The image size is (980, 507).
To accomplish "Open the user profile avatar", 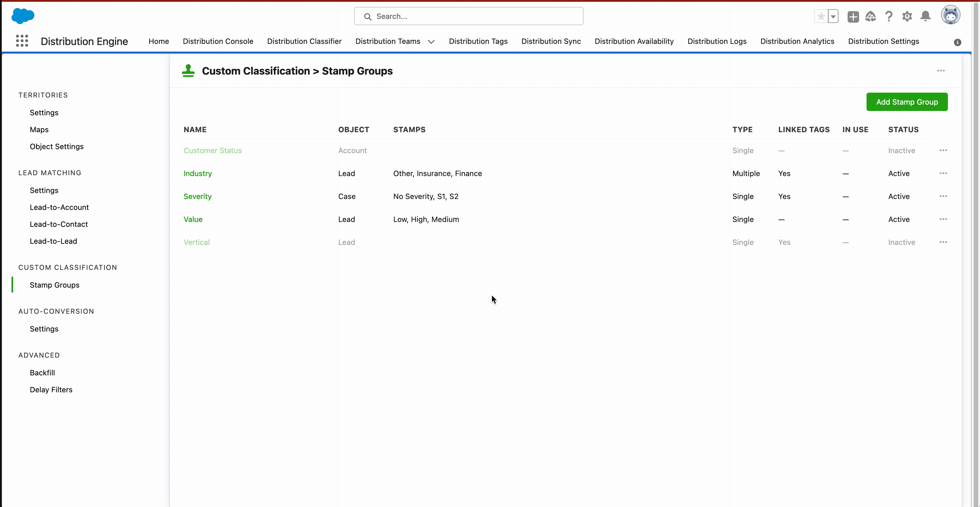I will point(950,15).
